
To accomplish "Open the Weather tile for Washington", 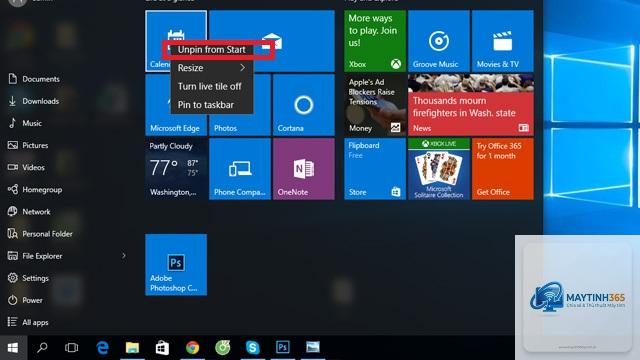I will [x=176, y=169].
